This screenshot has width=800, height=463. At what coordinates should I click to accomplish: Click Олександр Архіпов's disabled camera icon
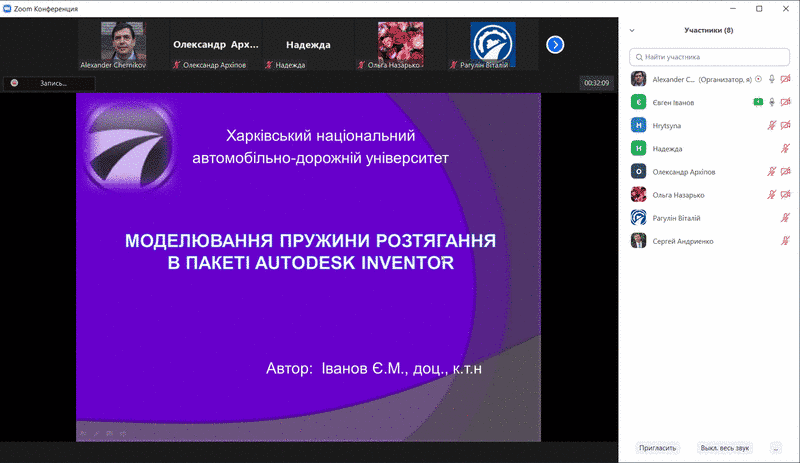[x=785, y=172]
